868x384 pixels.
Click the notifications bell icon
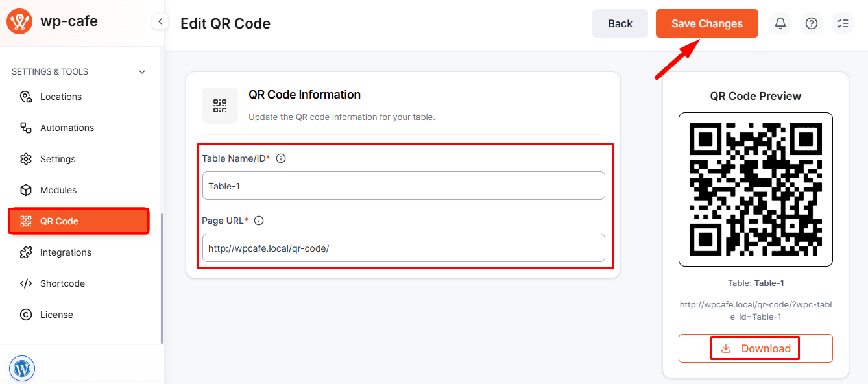[x=780, y=23]
